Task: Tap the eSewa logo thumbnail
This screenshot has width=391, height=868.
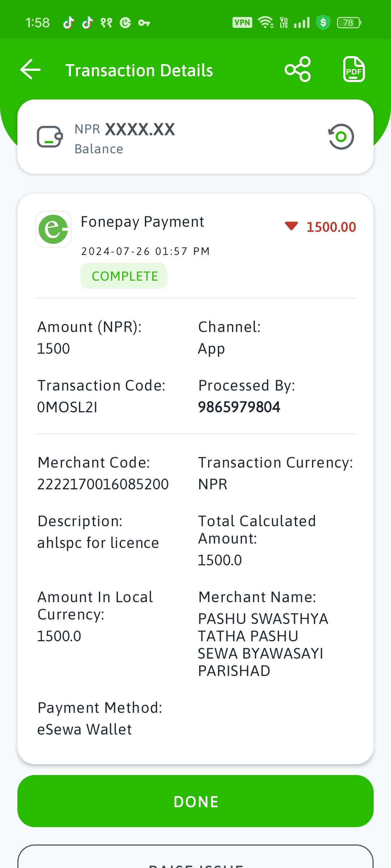Action: [53, 229]
